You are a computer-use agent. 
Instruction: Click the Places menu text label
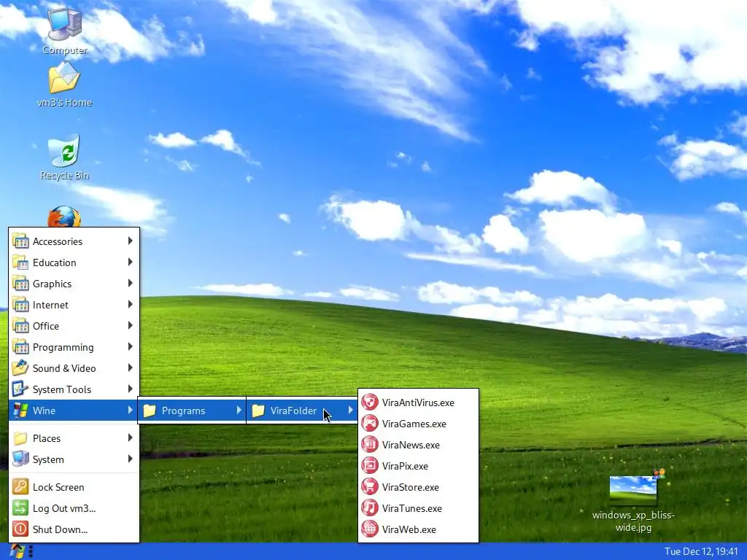pyautogui.click(x=47, y=438)
